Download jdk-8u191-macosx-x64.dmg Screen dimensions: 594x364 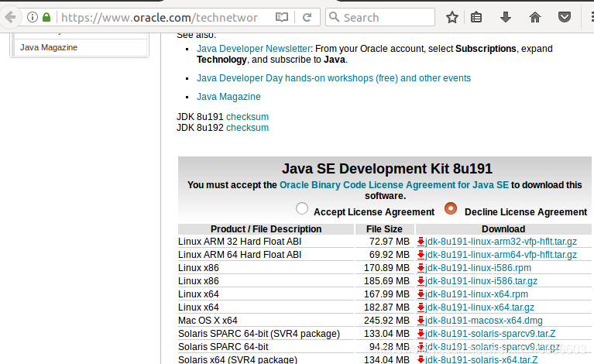[x=484, y=321]
